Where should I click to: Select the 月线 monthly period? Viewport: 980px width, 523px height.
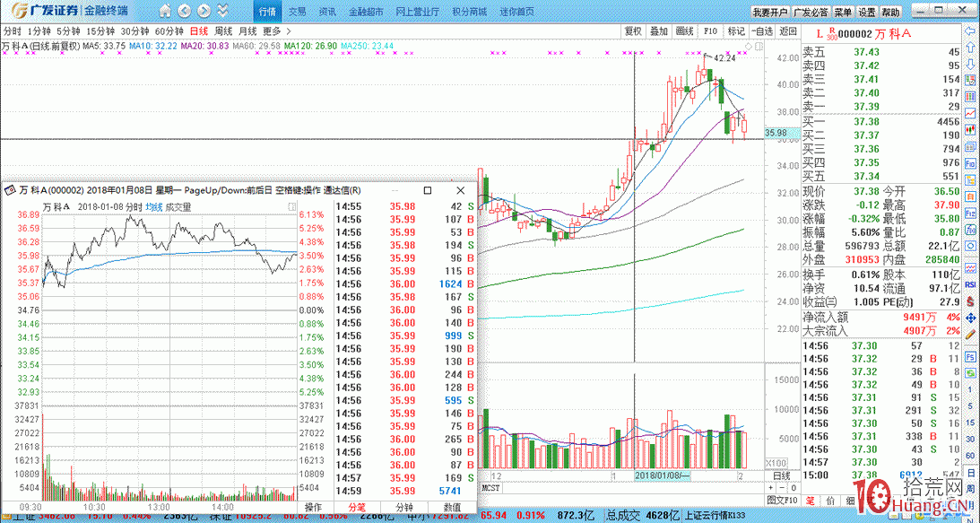pyautogui.click(x=247, y=31)
